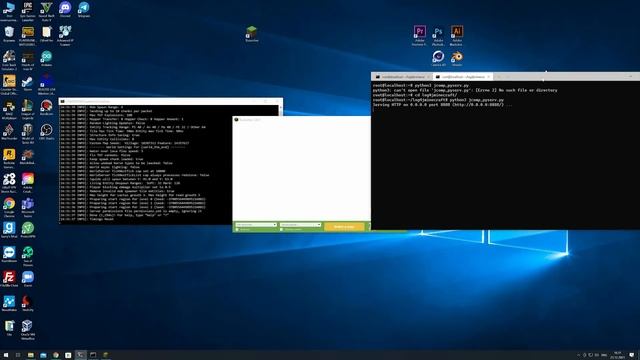640x360 pixels.
Task: Select the Sea of Thieves icon
Action: pos(28,256)
